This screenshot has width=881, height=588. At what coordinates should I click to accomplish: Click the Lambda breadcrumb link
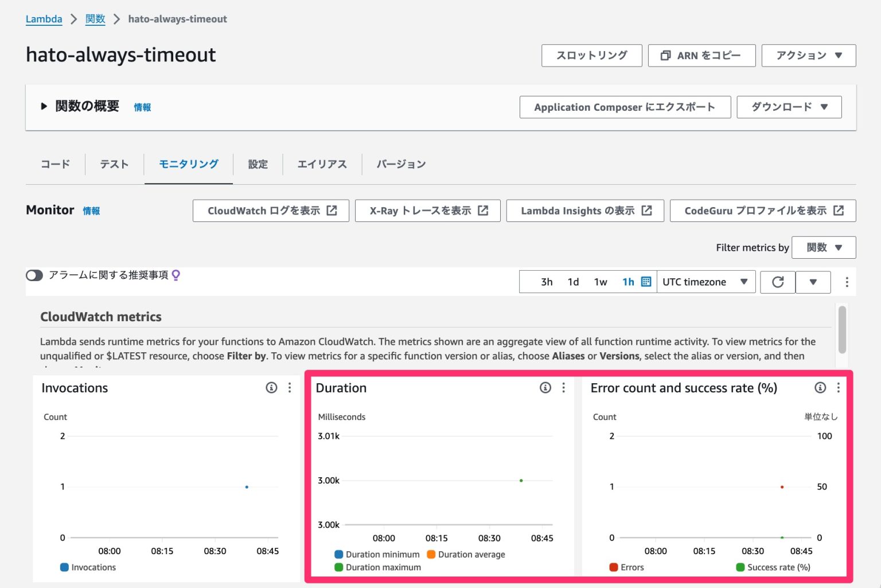pyautogui.click(x=44, y=19)
